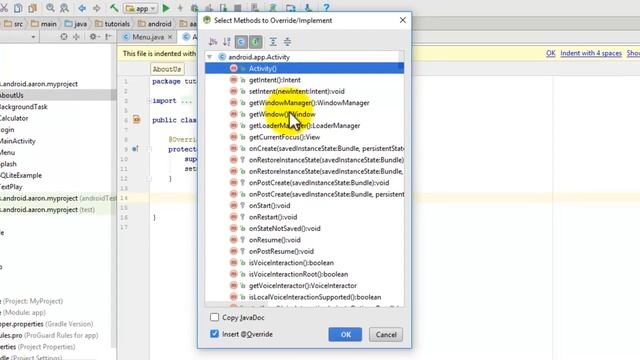Click the cut scissors icon in the toolbar

tap(4, 8)
